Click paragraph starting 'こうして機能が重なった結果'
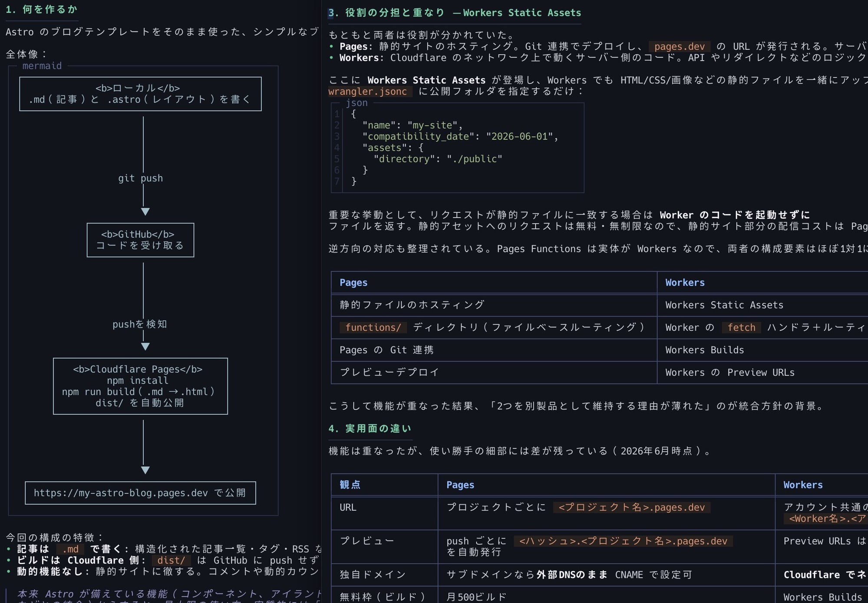Image resolution: width=868 pixels, height=603 pixels. tap(578, 406)
